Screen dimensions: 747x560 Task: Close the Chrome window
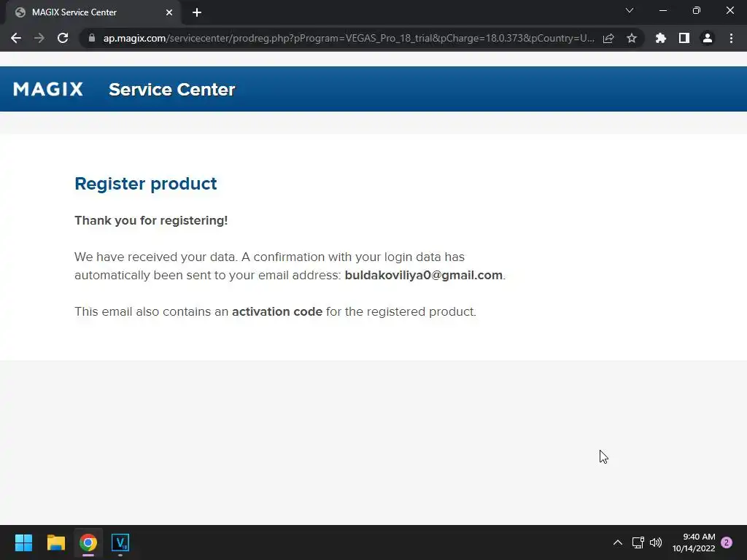tap(729, 10)
